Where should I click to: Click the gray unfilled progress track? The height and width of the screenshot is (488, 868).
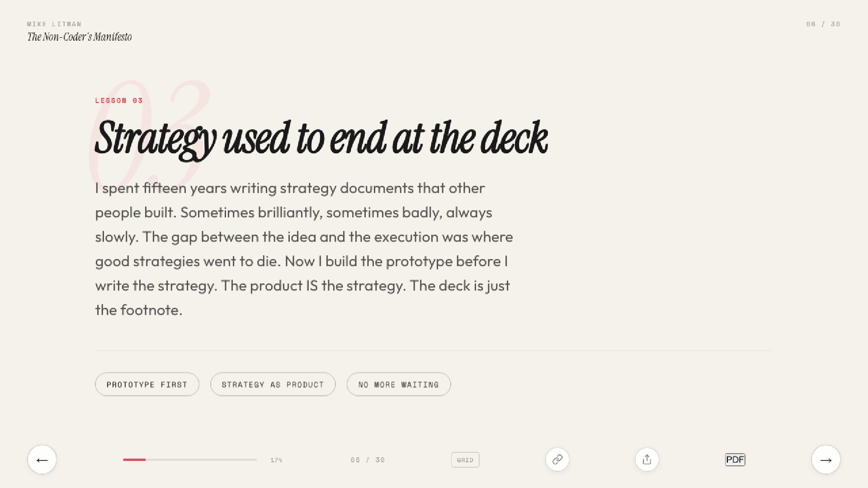(x=202, y=460)
